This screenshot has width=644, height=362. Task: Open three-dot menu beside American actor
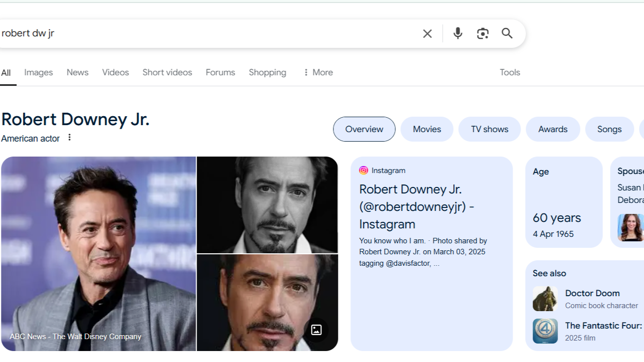click(x=69, y=138)
